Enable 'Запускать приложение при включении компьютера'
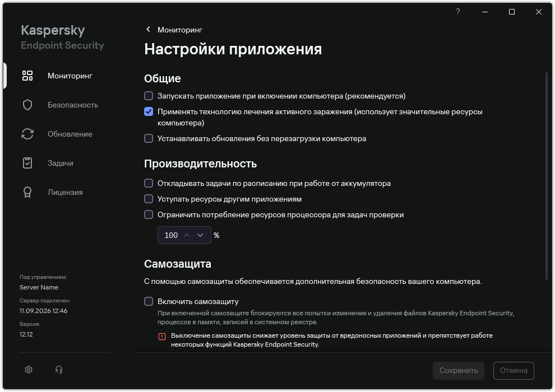The height and width of the screenshot is (392, 555). click(149, 96)
